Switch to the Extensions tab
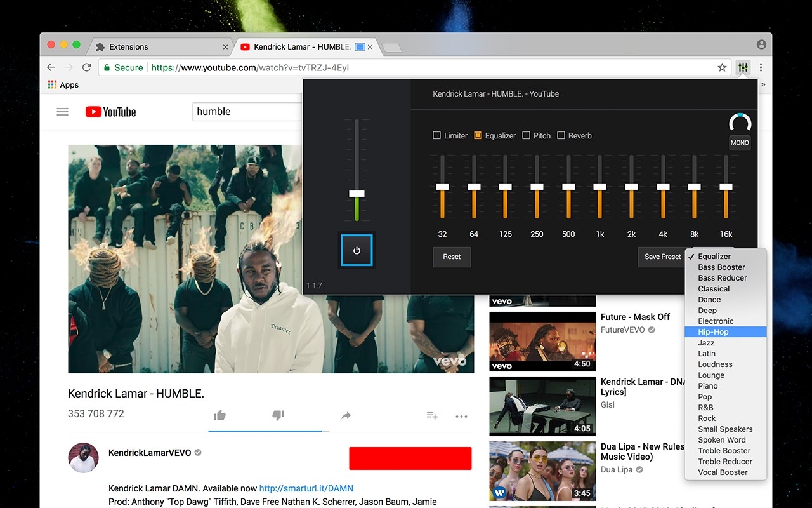The width and height of the screenshot is (812, 508). point(129,47)
